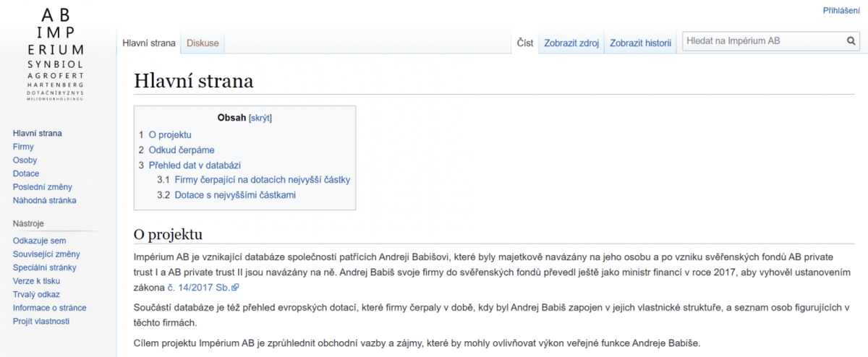The height and width of the screenshot is (357, 868).
Task: Switch to Zobrazit zdroj tab
Action: point(571,43)
